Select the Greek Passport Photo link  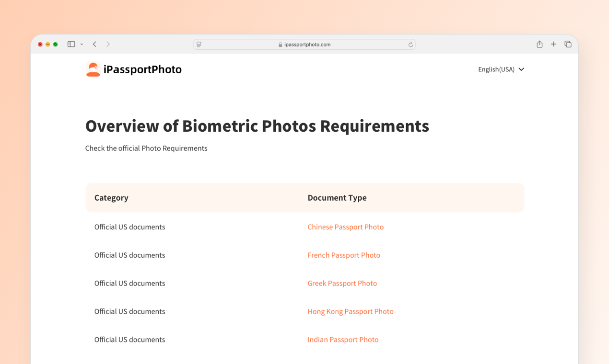342,284
